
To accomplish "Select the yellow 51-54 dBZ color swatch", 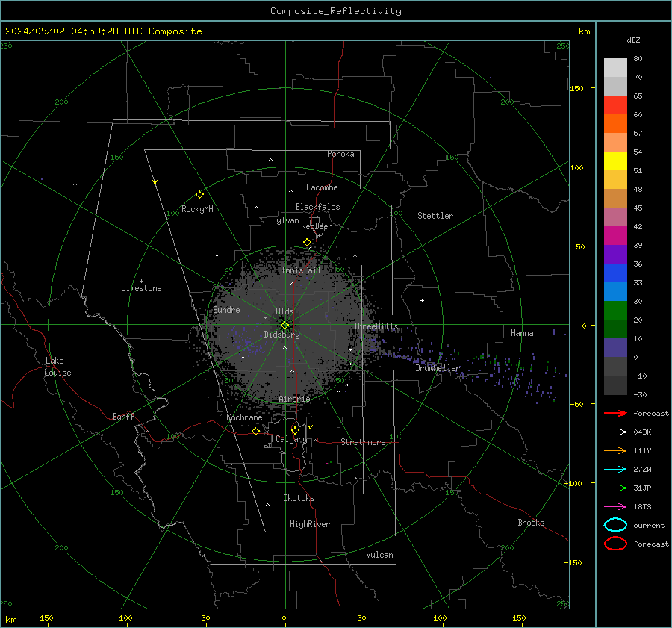I will pyautogui.click(x=615, y=161).
